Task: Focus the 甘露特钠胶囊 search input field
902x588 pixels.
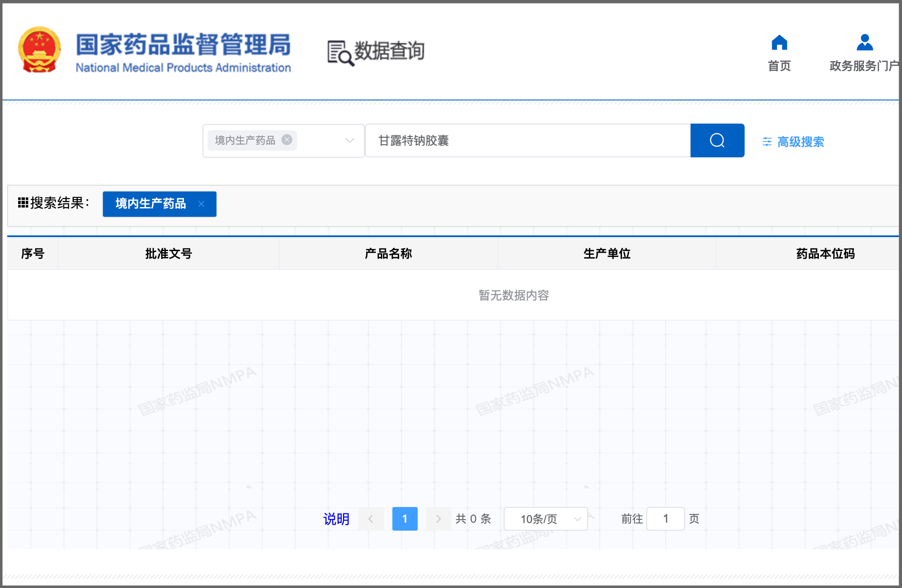Action: [x=528, y=140]
